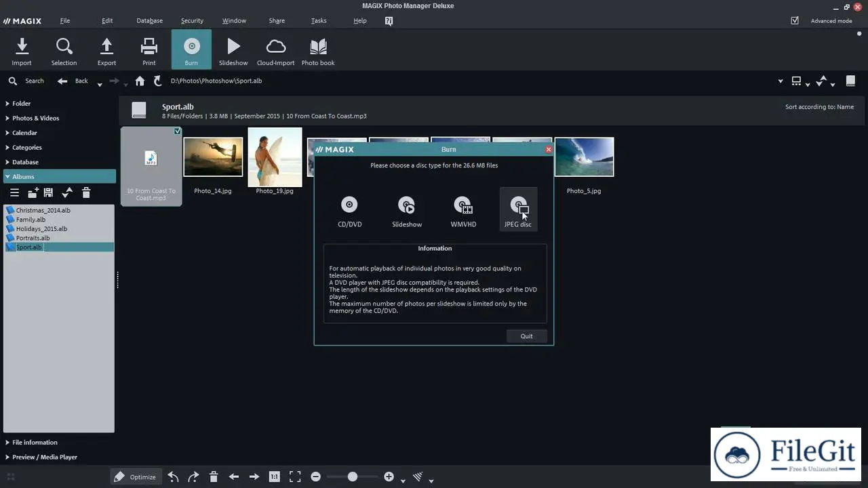Uncheck the 10 From Coast To Coast.mp3 checkbox

click(x=177, y=131)
